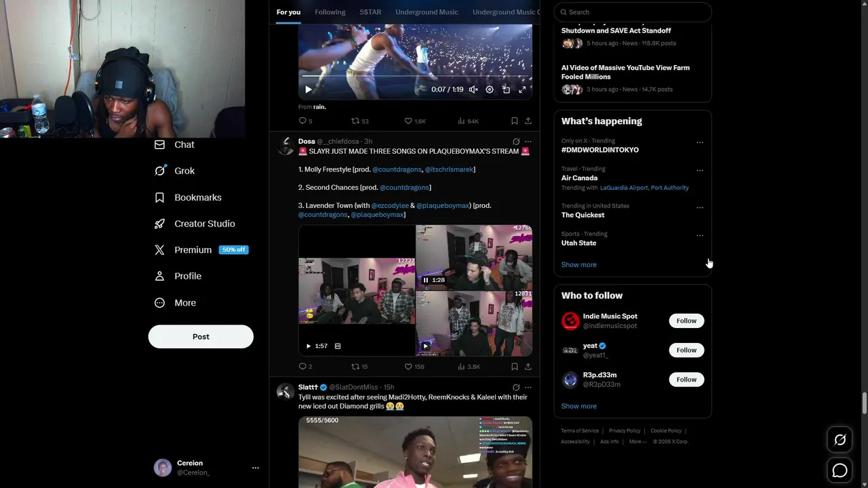Open more options on Dosa's post

click(x=528, y=142)
